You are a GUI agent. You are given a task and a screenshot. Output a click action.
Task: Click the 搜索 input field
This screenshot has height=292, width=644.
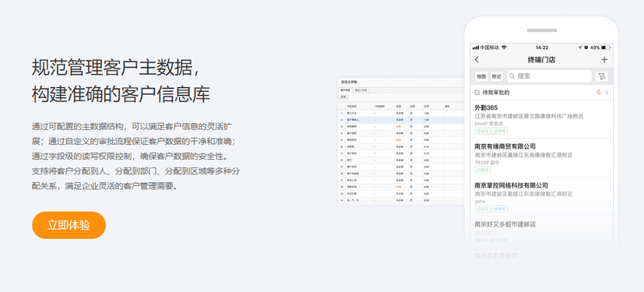[549, 76]
